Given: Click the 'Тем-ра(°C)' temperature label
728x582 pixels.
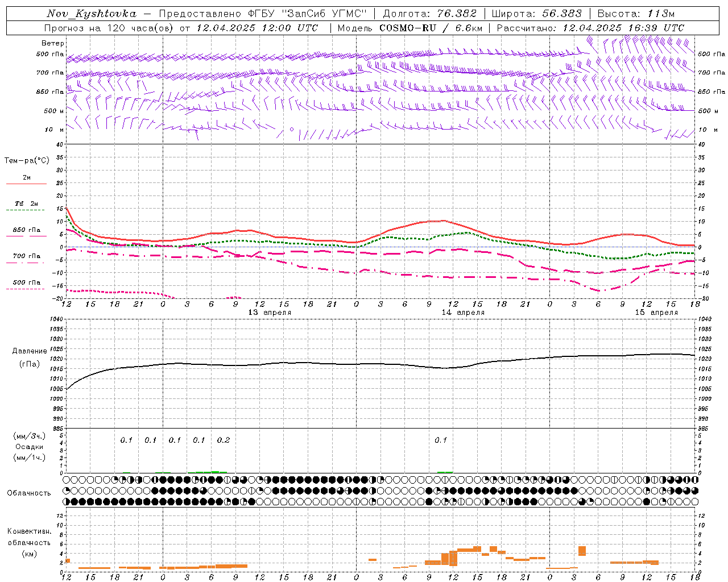Looking at the screenshot, I should pyautogui.click(x=27, y=161).
